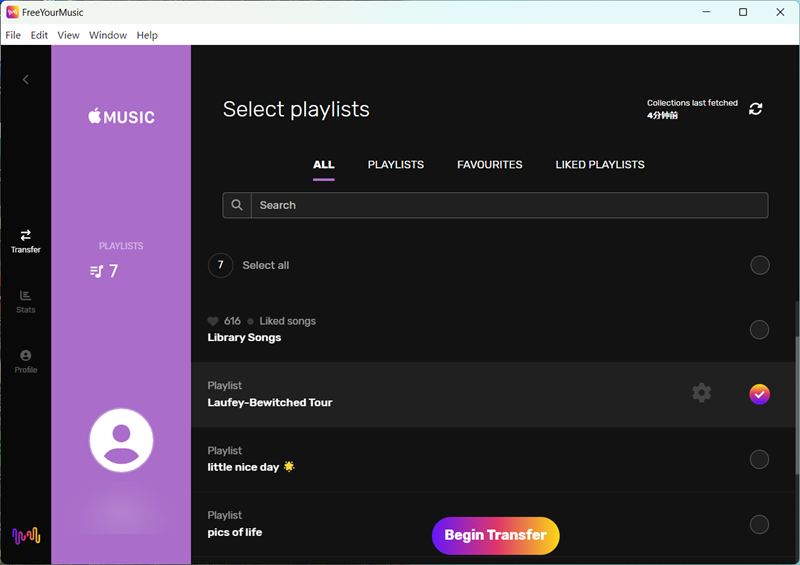
Task: Open the Window menu
Action: (108, 35)
